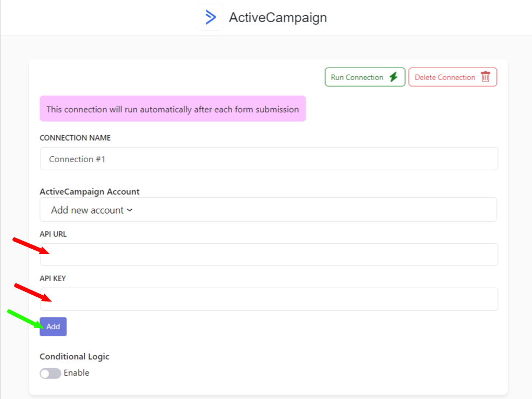
Task: Click the chevron next to Add new account
Action: [x=130, y=210]
